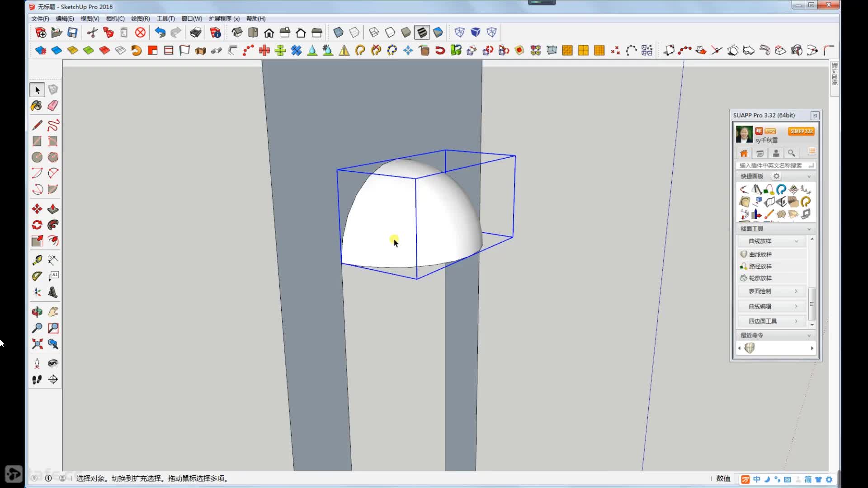This screenshot has height=488, width=868.
Task: Click the Open folder toolbar icon
Action: pos(57,32)
